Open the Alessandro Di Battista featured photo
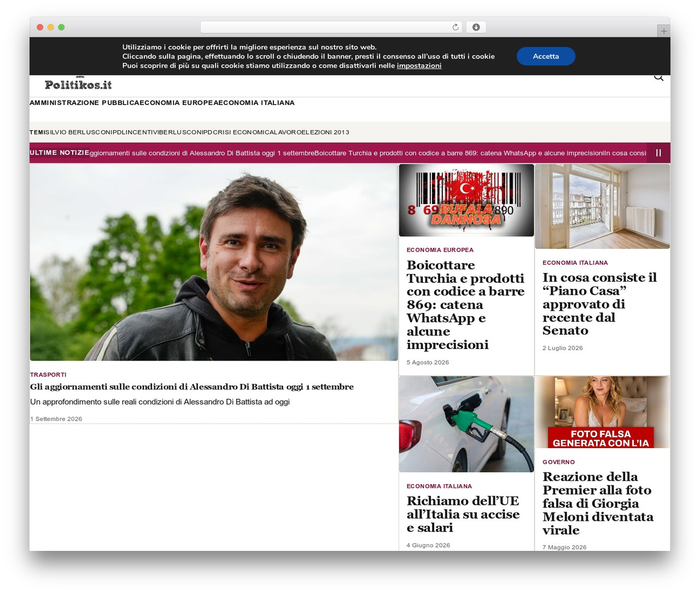The width and height of the screenshot is (700, 593). point(214,263)
